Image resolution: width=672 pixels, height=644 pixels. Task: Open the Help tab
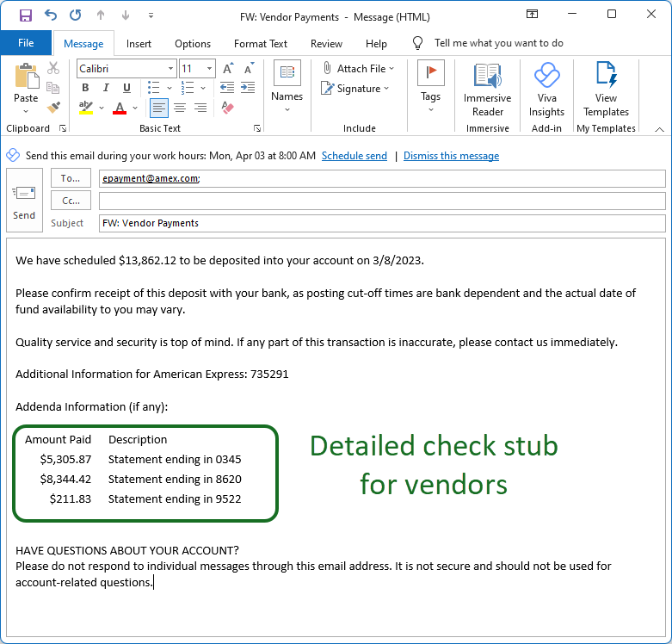[x=376, y=44]
